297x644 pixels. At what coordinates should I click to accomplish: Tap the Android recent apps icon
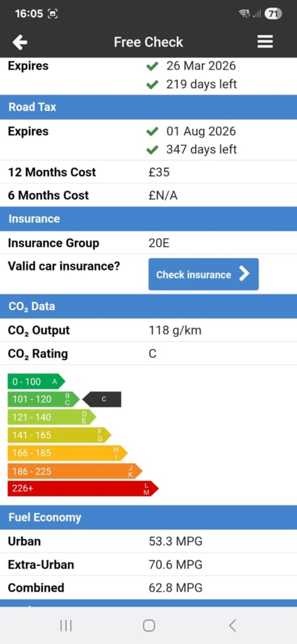coord(65,626)
